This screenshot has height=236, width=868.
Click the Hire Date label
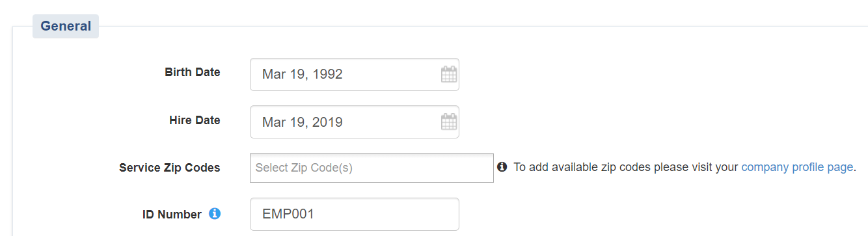pyautogui.click(x=195, y=120)
